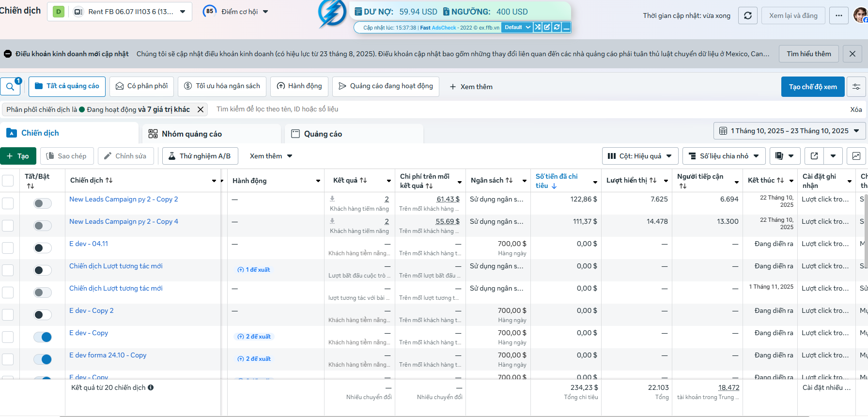Click the edit pencil icon in AdsCheck bar

[x=547, y=27]
